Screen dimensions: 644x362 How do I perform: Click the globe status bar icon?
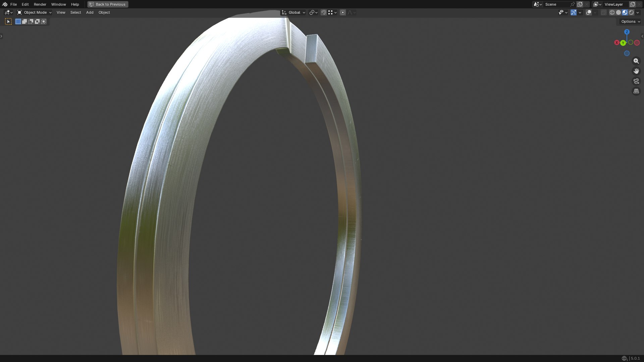(625, 358)
